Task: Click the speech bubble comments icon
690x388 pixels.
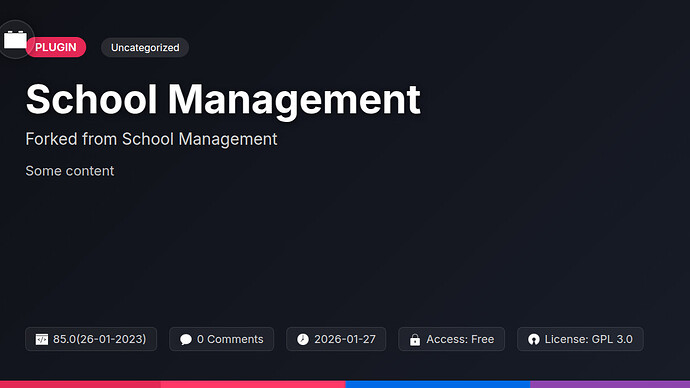Action: (x=186, y=339)
